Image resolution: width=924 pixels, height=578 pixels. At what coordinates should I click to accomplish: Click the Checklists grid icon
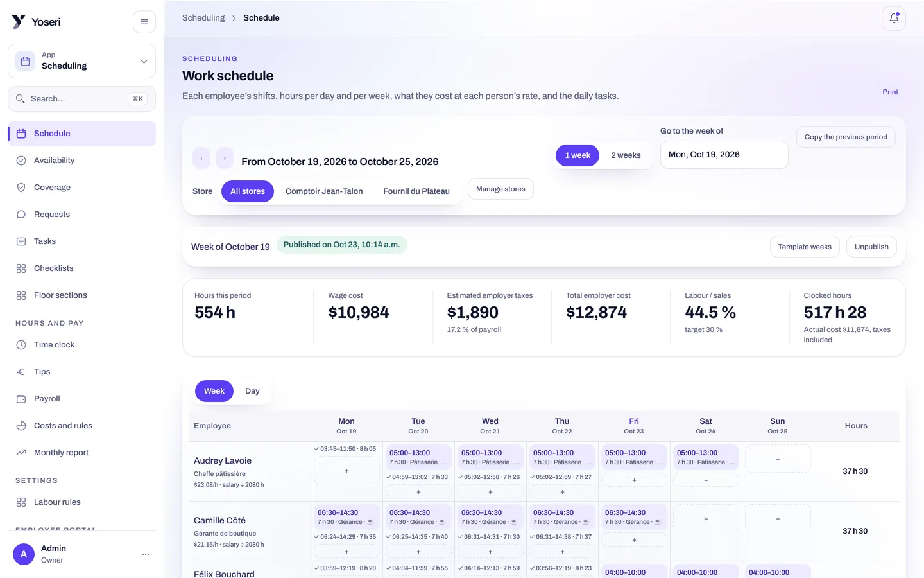point(21,268)
